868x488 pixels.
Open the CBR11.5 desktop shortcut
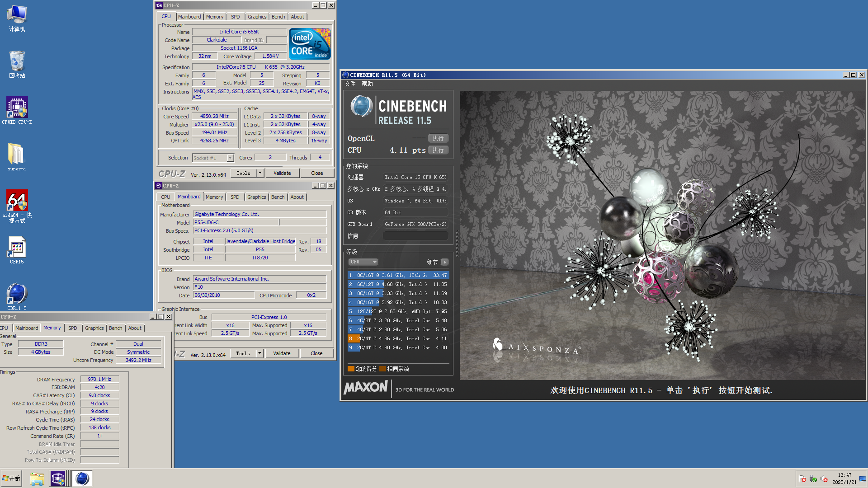tap(17, 296)
